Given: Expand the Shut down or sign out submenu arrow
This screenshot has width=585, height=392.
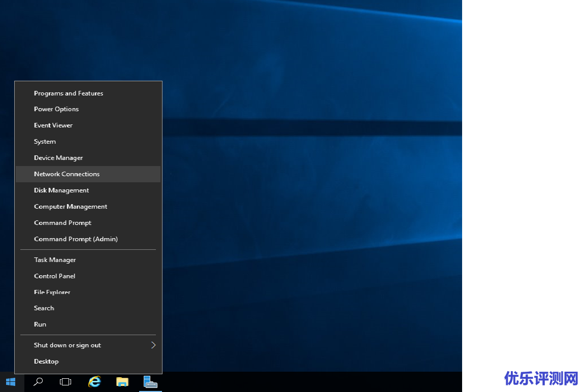Looking at the screenshot, I should click(153, 345).
